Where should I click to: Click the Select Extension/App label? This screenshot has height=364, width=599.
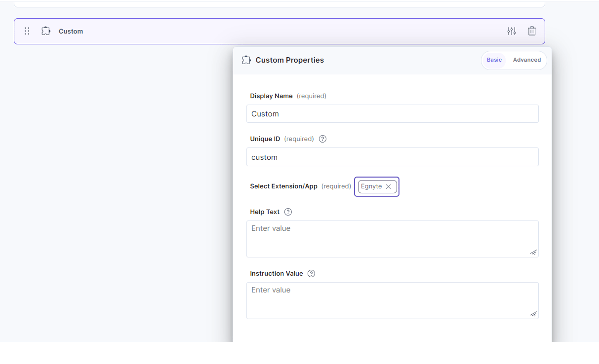(283, 186)
